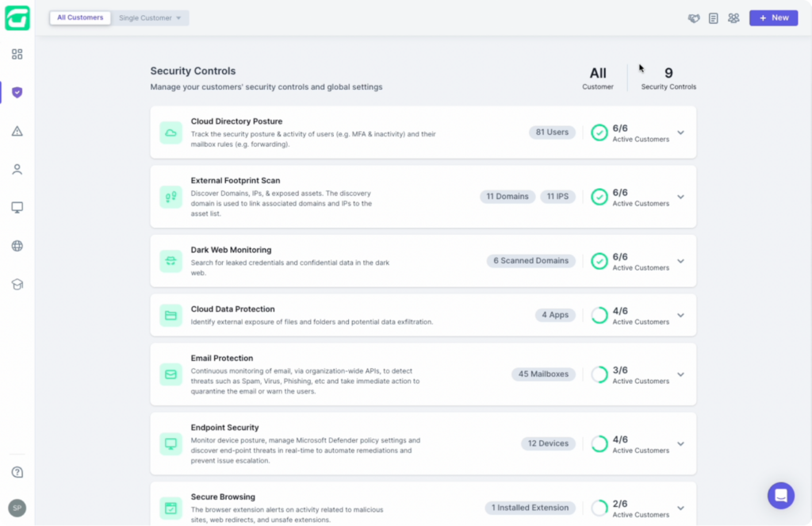Open the globe sidebar icon
This screenshot has width=812, height=526.
[17, 246]
